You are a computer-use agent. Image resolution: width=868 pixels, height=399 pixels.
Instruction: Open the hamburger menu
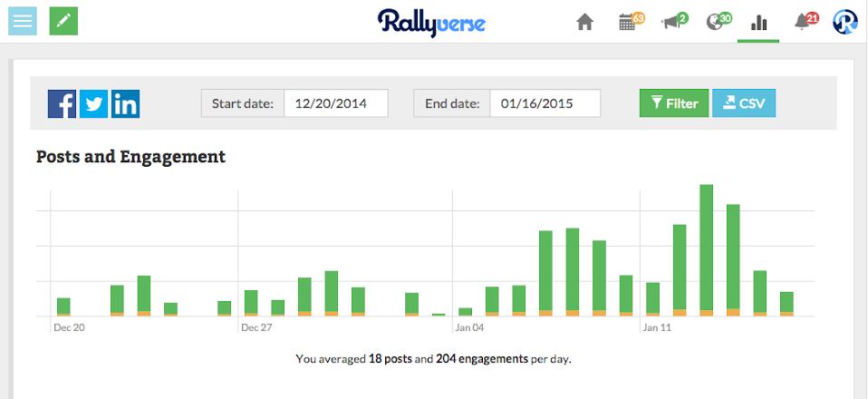[23, 21]
